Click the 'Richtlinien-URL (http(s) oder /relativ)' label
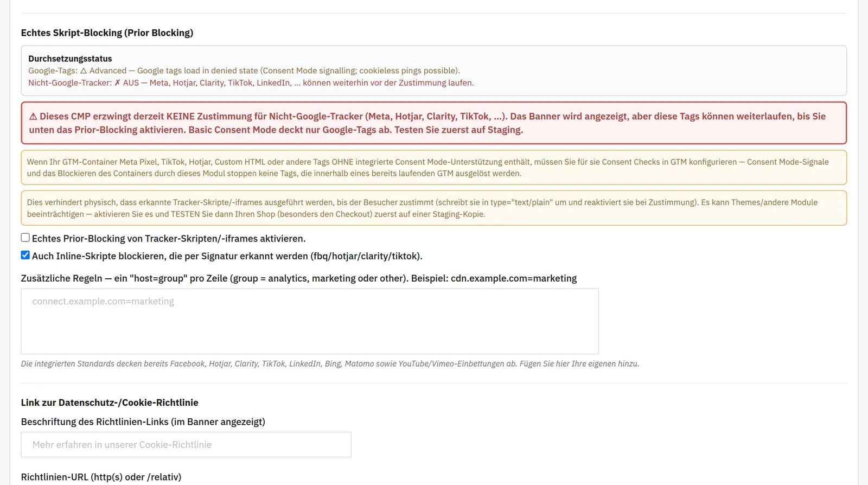The height and width of the screenshot is (485, 868). tap(101, 477)
